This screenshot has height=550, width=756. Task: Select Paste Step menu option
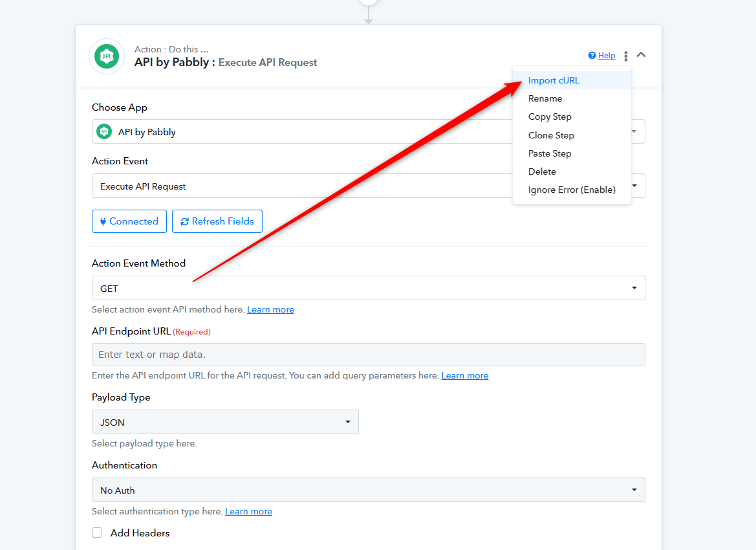tap(572, 153)
